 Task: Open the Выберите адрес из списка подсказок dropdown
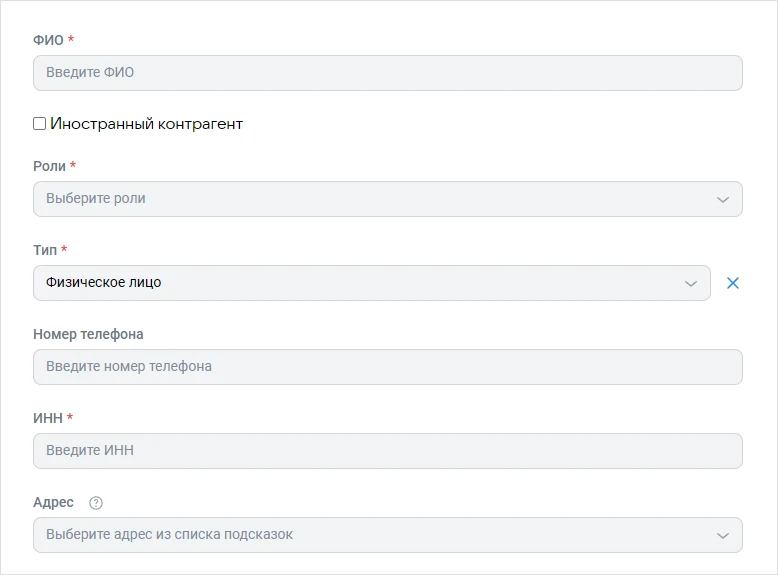coord(388,535)
